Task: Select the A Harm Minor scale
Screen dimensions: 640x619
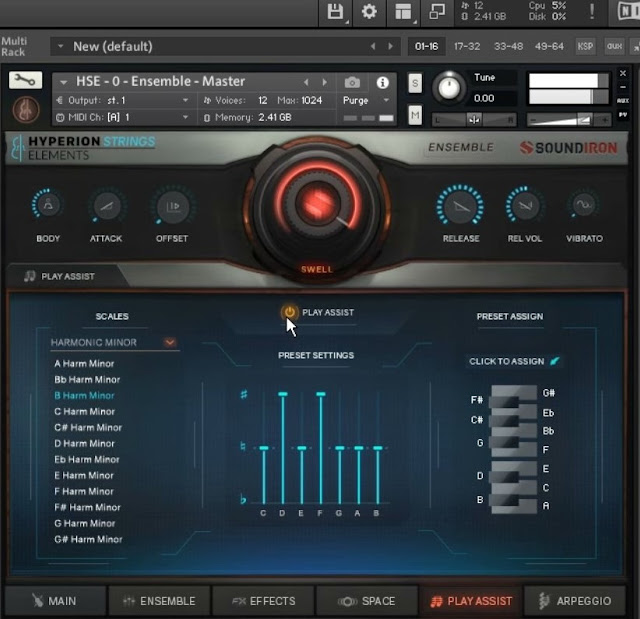Action: click(x=84, y=363)
